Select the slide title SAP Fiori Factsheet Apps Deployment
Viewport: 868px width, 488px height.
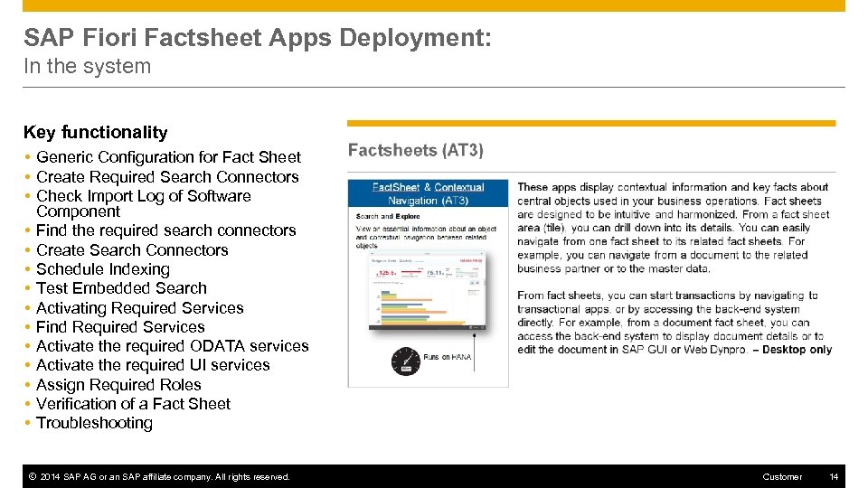click(x=258, y=38)
